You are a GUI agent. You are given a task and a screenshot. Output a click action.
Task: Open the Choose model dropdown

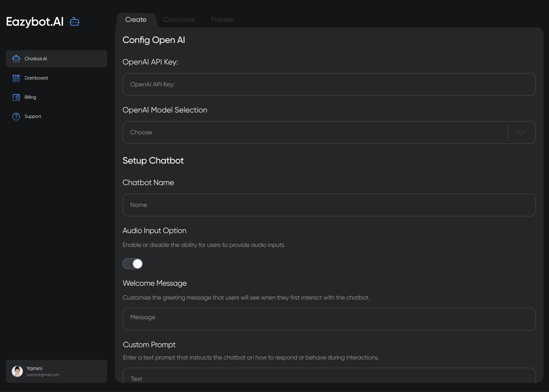[329, 132]
